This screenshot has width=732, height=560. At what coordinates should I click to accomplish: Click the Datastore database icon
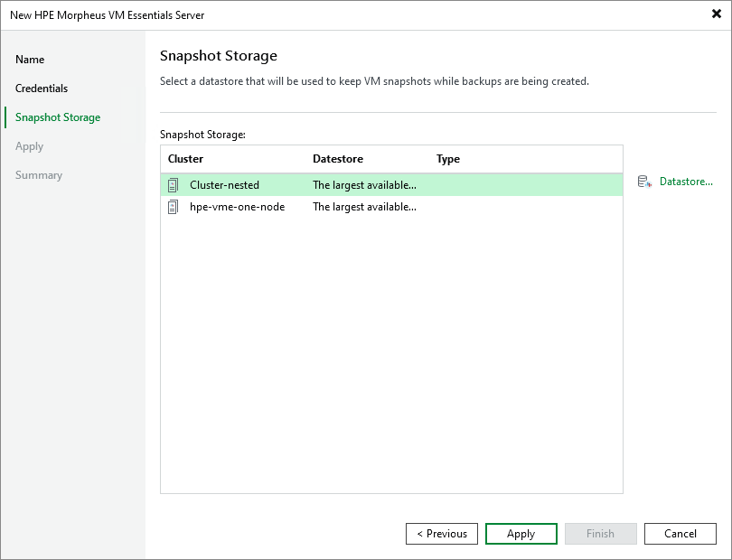click(x=643, y=181)
